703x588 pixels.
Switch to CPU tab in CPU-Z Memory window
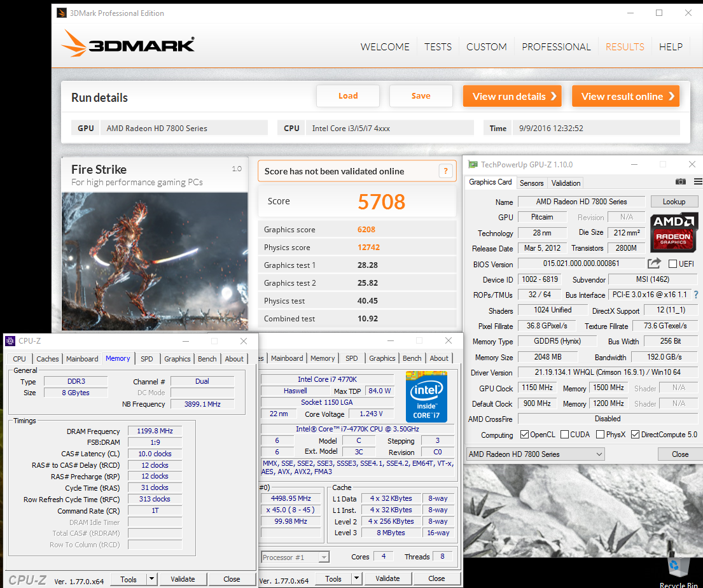(19, 359)
